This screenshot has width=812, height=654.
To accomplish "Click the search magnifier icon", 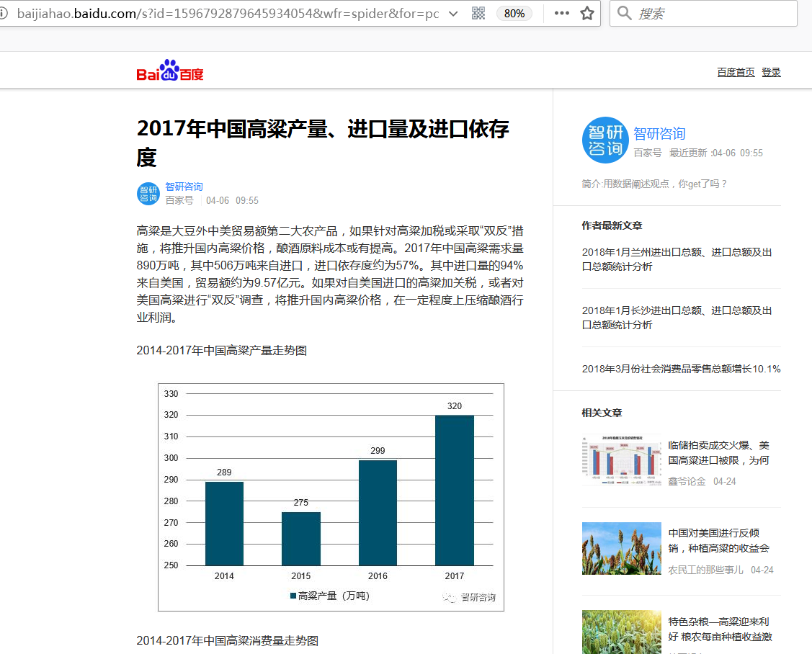I will click(x=625, y=14).
